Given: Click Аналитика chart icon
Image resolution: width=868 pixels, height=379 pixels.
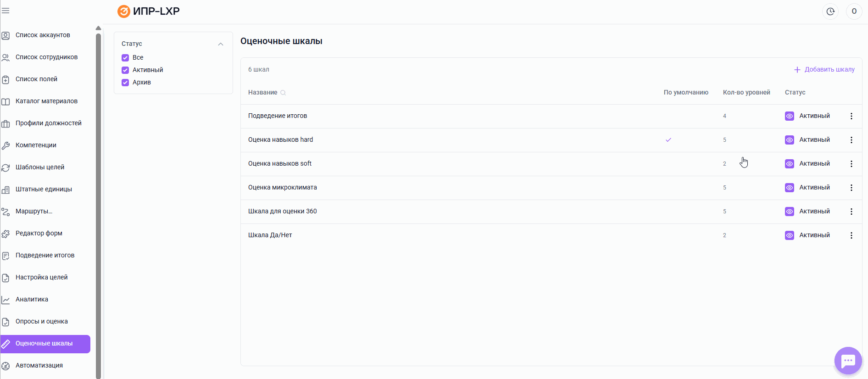Looking at the screenshot, I should pyautogui.click(x=6, y=300).
